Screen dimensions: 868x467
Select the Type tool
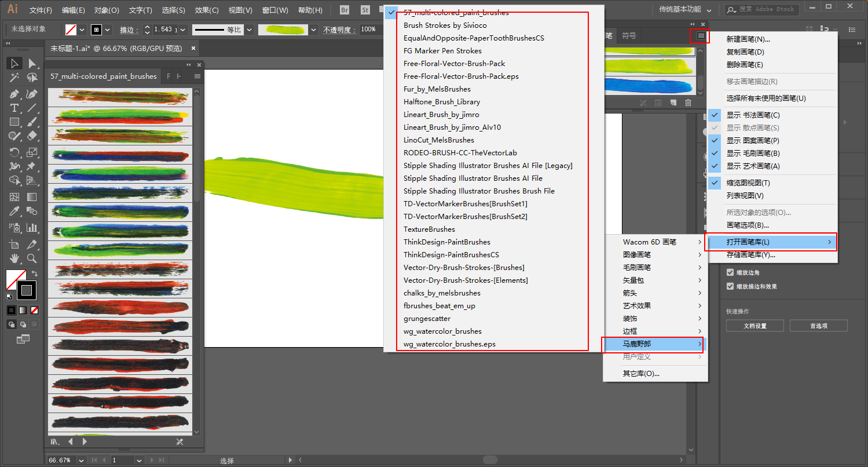[14, 108]
